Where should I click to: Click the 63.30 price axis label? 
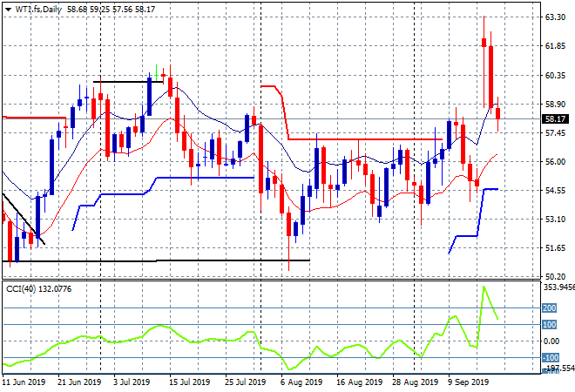coord(555,17)
